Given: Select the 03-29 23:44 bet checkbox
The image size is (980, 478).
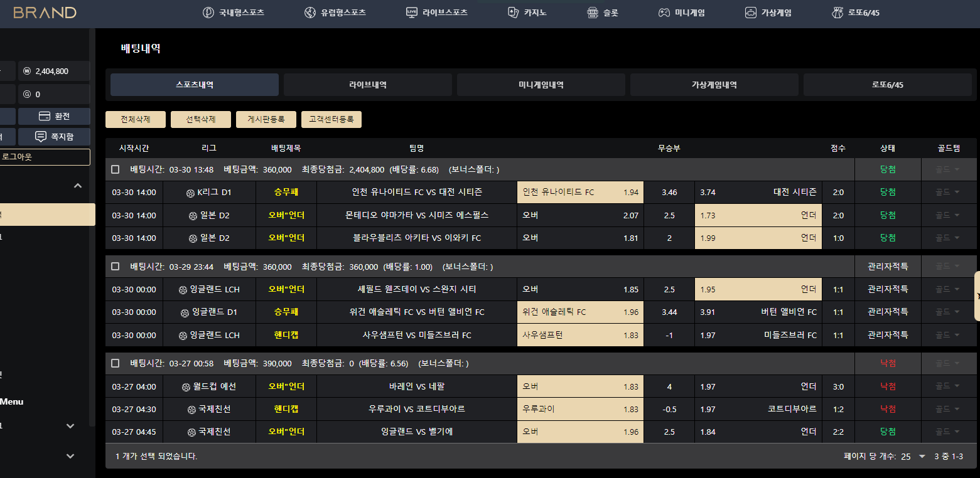Looking at the screenshot, I should point(116,267).
